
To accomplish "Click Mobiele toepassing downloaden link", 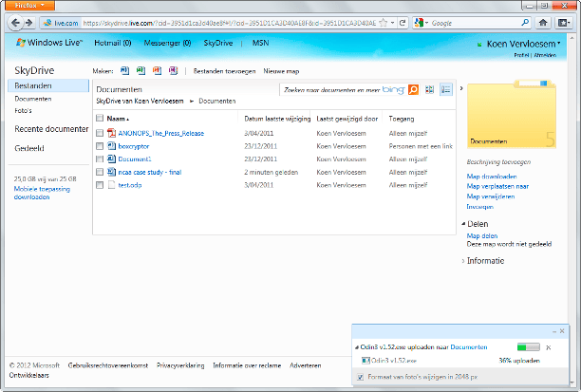I will point(42,193).
